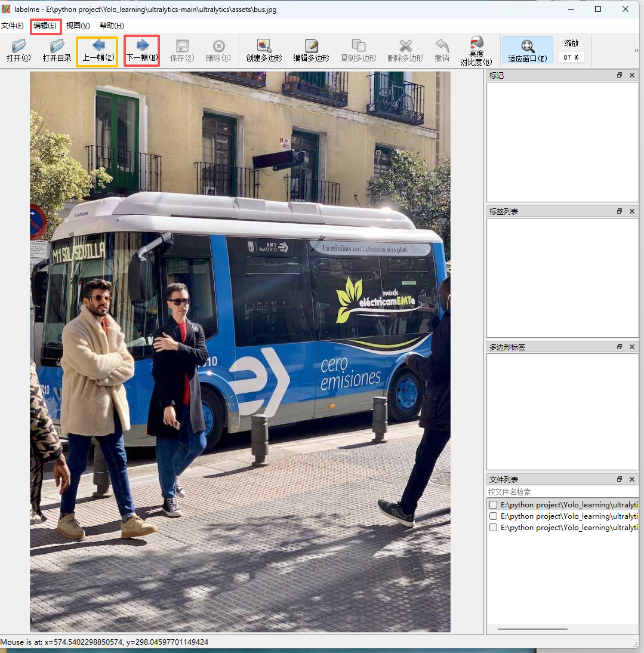This screenshot has width=644, height=653.
Task: Minimize the labelme window
Action: coord(571,9)
